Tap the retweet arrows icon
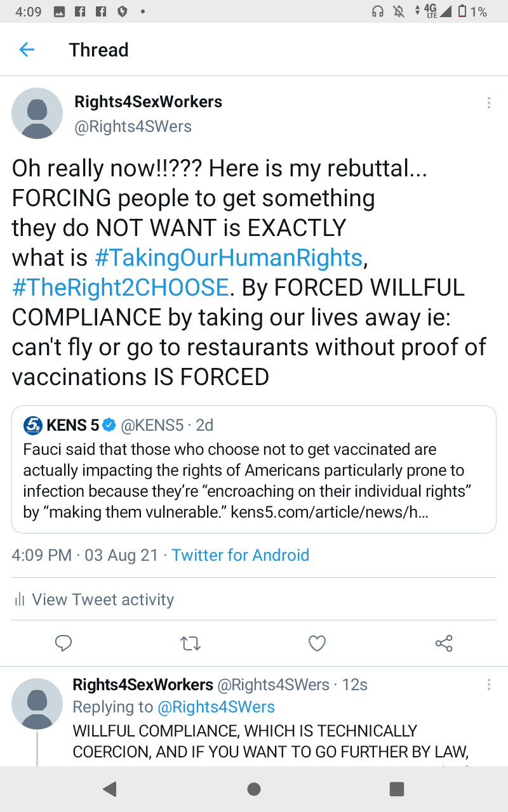Screen dimensions: 508x812 [190, 643]
